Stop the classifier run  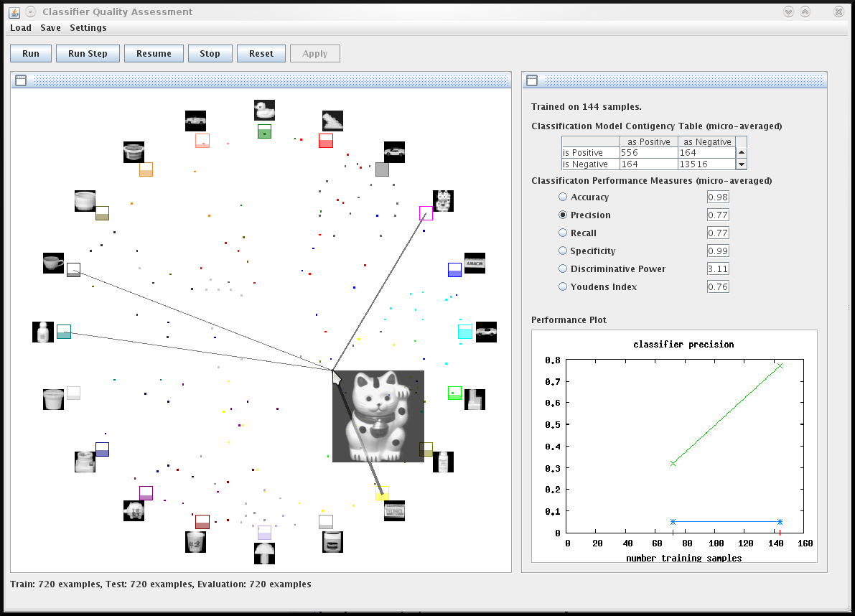click(x=210, y=53)
